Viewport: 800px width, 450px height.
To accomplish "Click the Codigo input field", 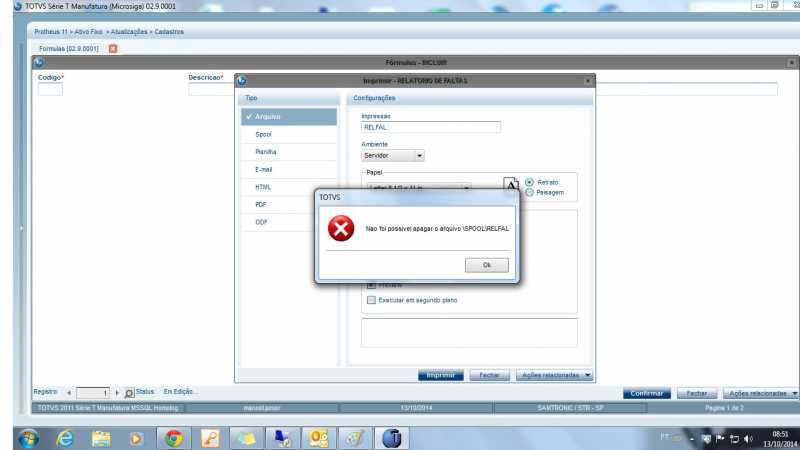I will tap(50, 89).
